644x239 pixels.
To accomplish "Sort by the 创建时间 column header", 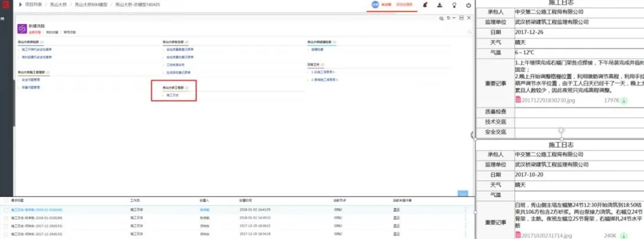I will [x=246, y=201].
